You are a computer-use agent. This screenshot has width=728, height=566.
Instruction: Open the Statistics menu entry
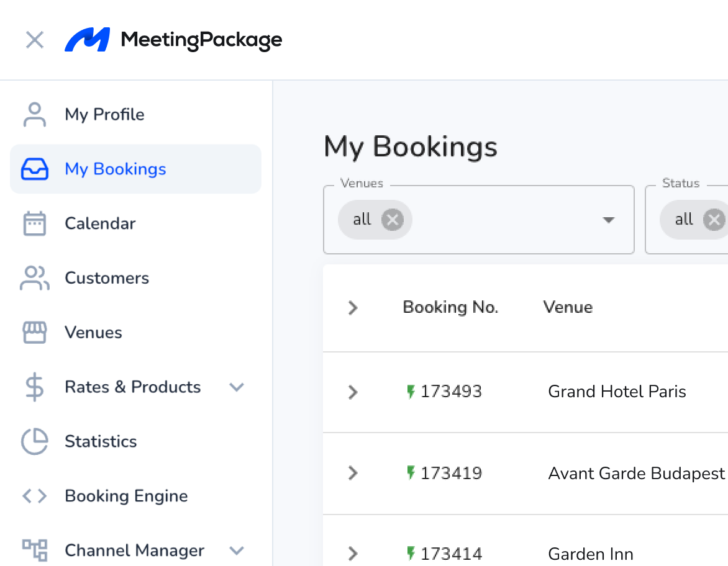[x=101, y=441]
